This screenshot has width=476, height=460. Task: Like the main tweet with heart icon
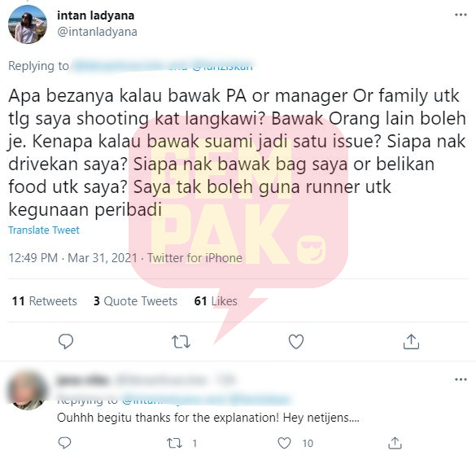point(296,341)
